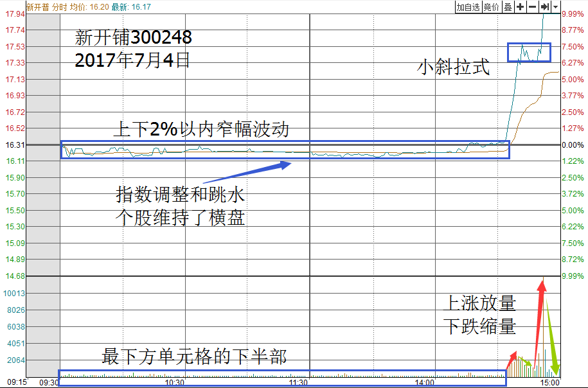
Task: Click the 10013 volume axis label
Action: point(14,294)
